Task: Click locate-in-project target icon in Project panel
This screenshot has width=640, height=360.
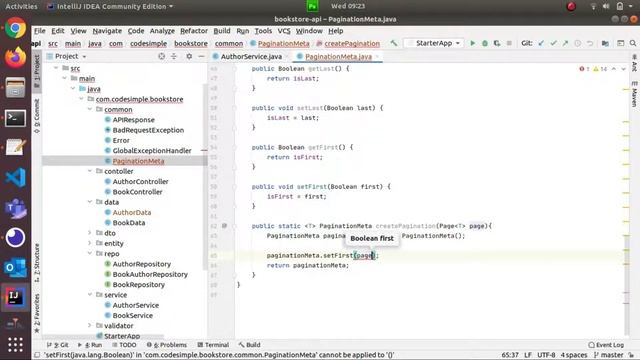Action: [162, 56]
